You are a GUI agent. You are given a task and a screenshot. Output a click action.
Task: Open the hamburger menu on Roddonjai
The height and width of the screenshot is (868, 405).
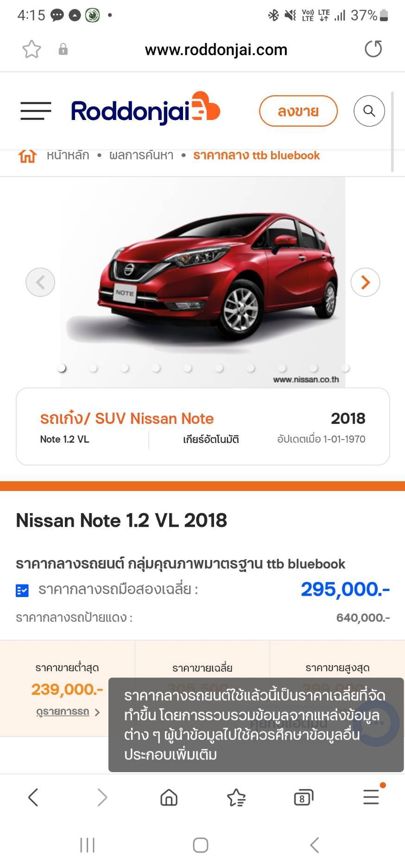(36, 111)
